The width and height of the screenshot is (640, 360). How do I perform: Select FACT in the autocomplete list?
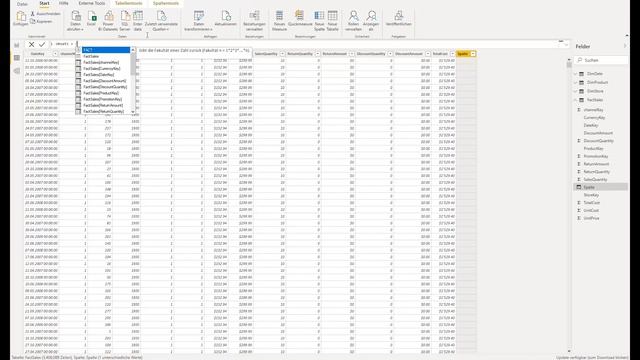click(106, 50)
